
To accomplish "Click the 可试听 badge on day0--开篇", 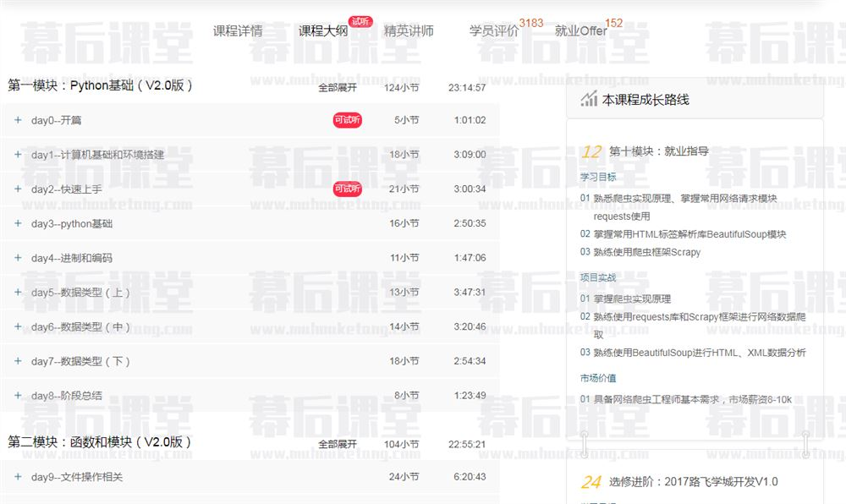I will [x=347, y=120].
